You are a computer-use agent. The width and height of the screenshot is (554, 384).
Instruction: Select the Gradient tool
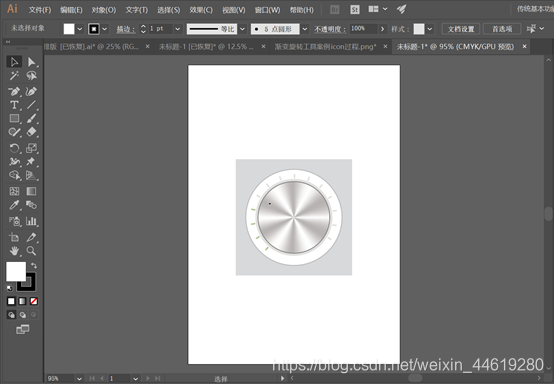click(x=31, y=191)
